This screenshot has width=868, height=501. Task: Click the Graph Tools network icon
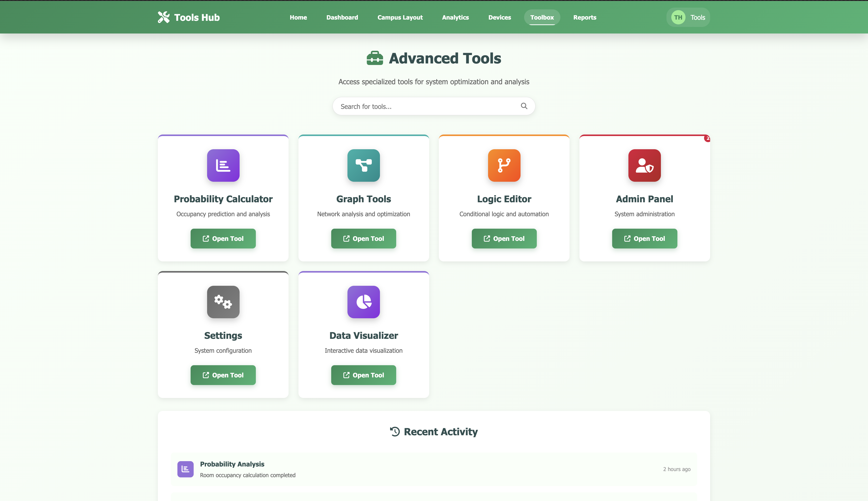(x=363, y=165)
